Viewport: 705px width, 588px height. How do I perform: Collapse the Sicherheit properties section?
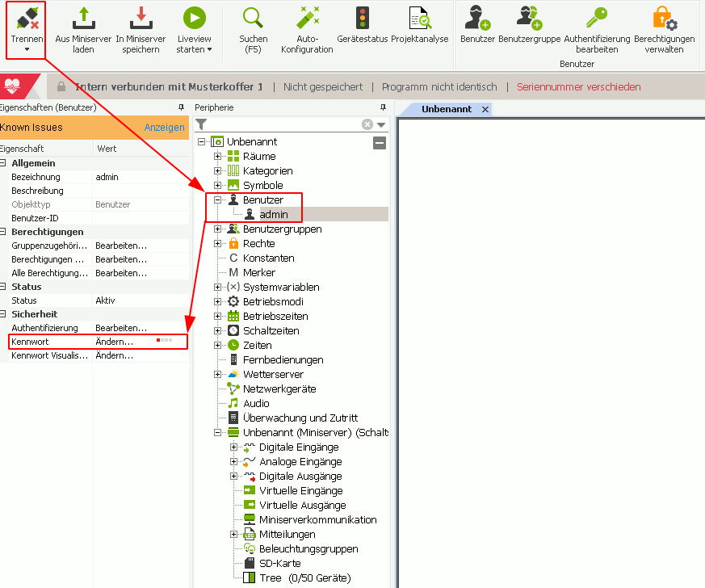coord(3,313)
